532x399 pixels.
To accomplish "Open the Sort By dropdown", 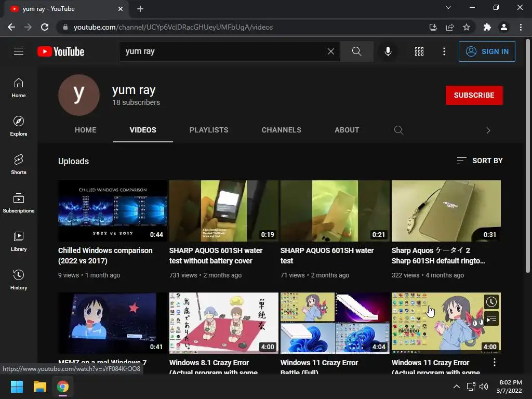I will click(x=480, y=161).
